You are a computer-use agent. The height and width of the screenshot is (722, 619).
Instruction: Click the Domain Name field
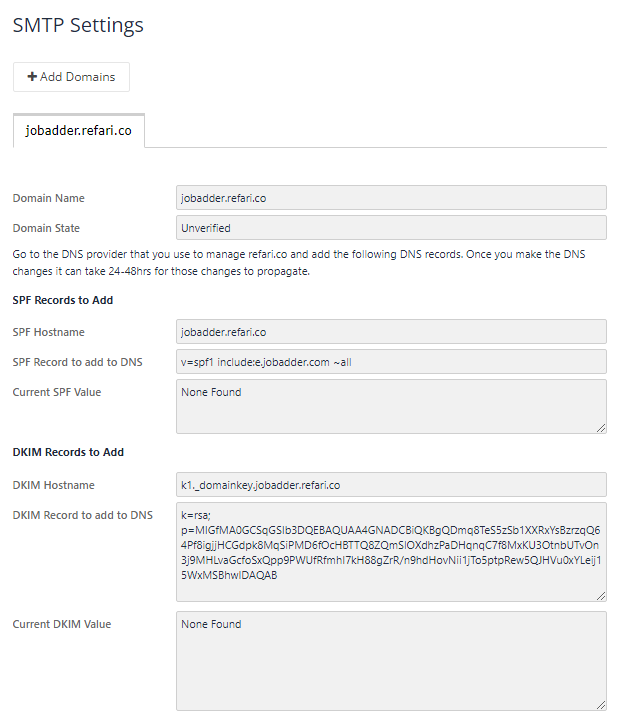tap(391, 198)
